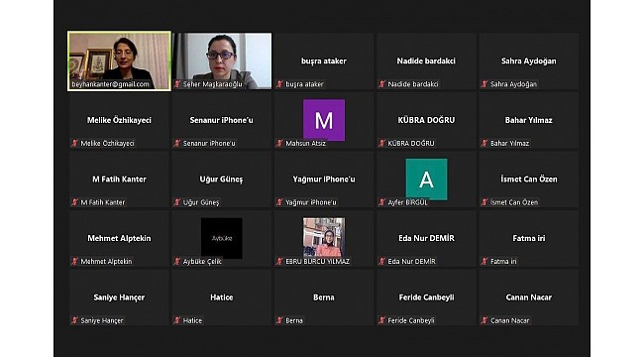Click the Mahsun Atsiz name label

(x=305, y=144)
